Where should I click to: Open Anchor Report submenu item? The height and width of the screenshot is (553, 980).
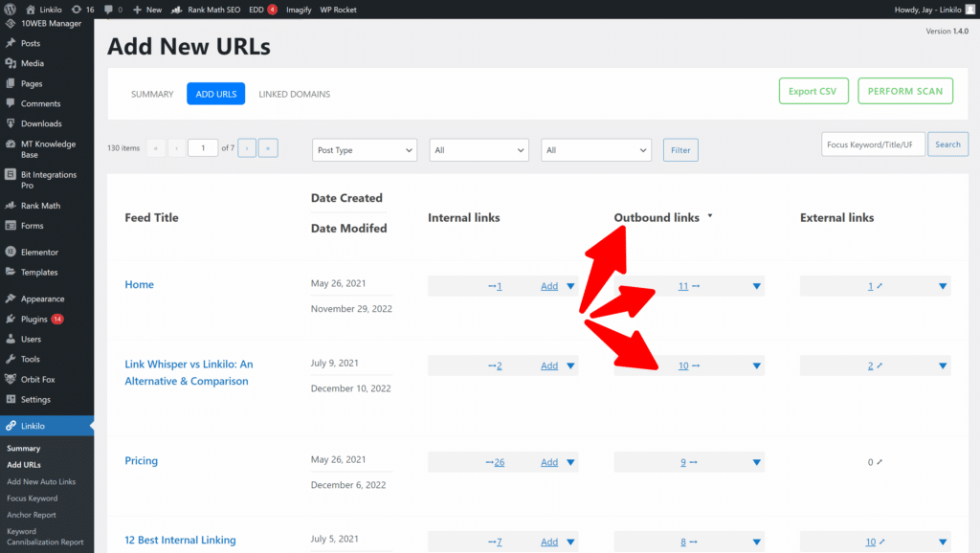pyautogui.click(x=32, y=515)
